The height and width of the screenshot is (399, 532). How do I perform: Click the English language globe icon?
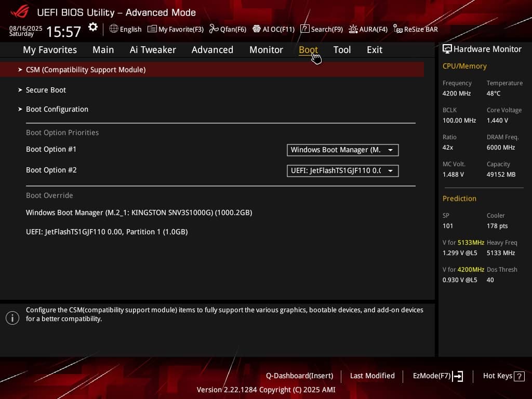coord(114,29)
